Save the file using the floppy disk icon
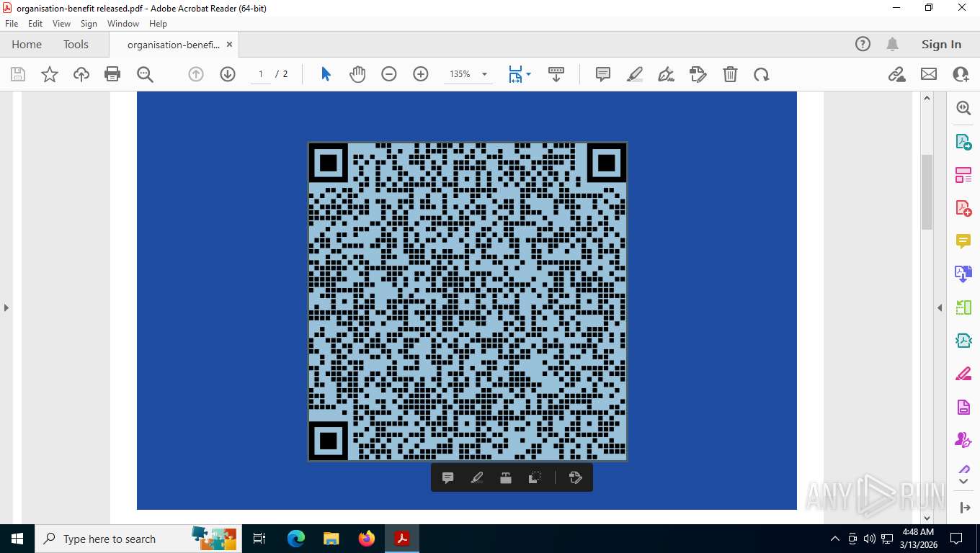Screen dimensions: 980x553 [x=18, y=74]
